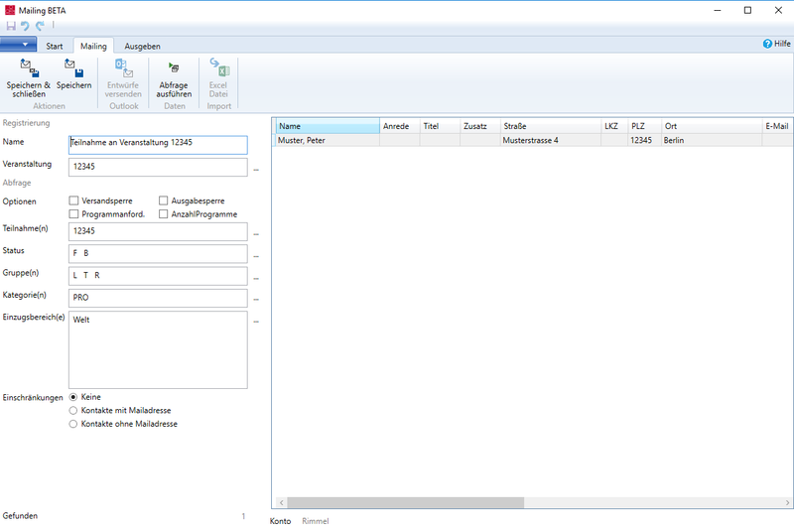Click Speichern & schließen icon
Viewport: 794px width, 532px height.
29,68
